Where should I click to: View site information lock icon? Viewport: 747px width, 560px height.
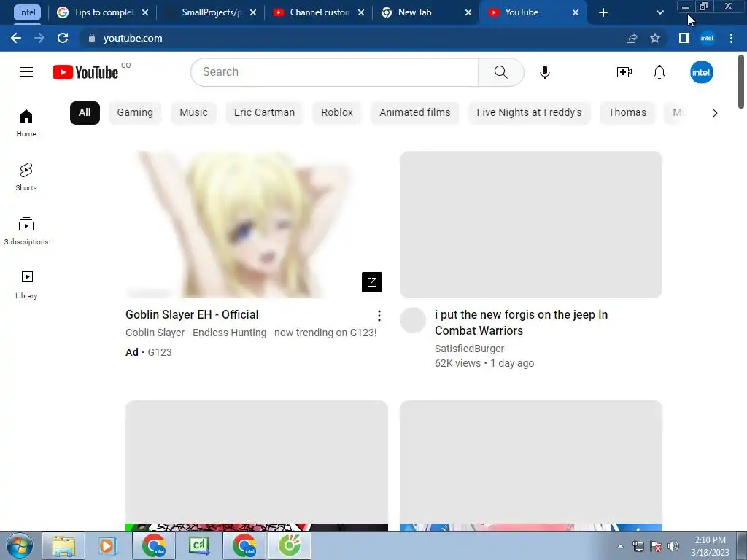coord(91,38)
